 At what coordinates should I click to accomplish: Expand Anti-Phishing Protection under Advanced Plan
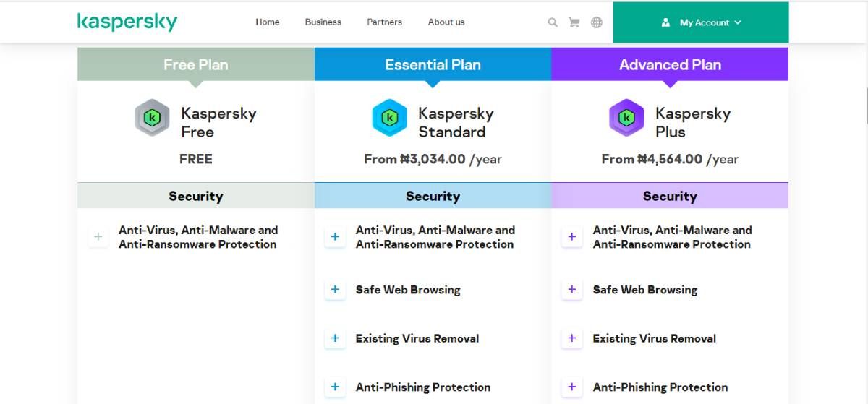coord(572,387)
